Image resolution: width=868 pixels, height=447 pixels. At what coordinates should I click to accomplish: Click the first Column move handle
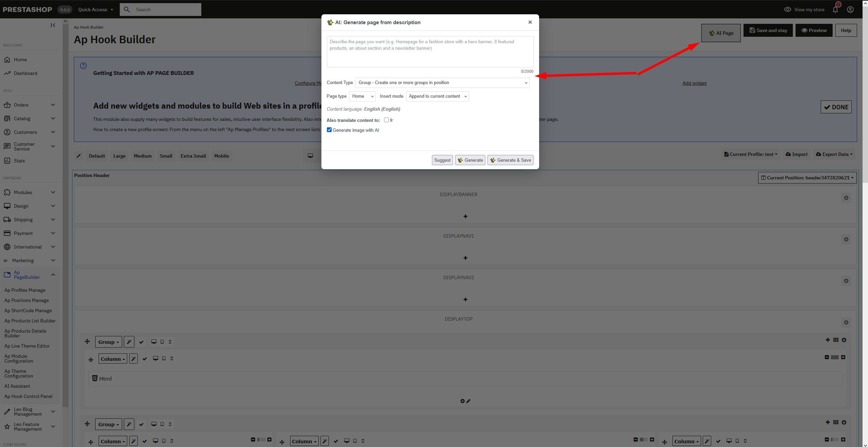point(91,360)
